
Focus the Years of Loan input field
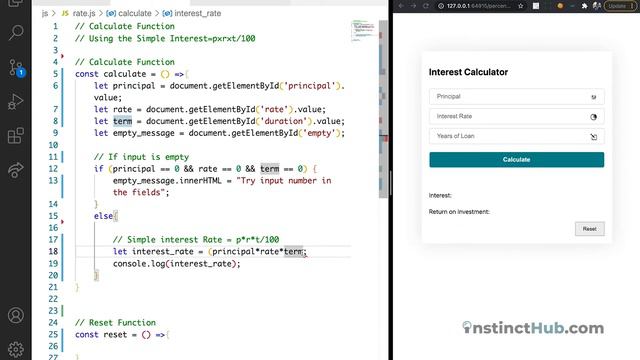[x=516, y=136]
